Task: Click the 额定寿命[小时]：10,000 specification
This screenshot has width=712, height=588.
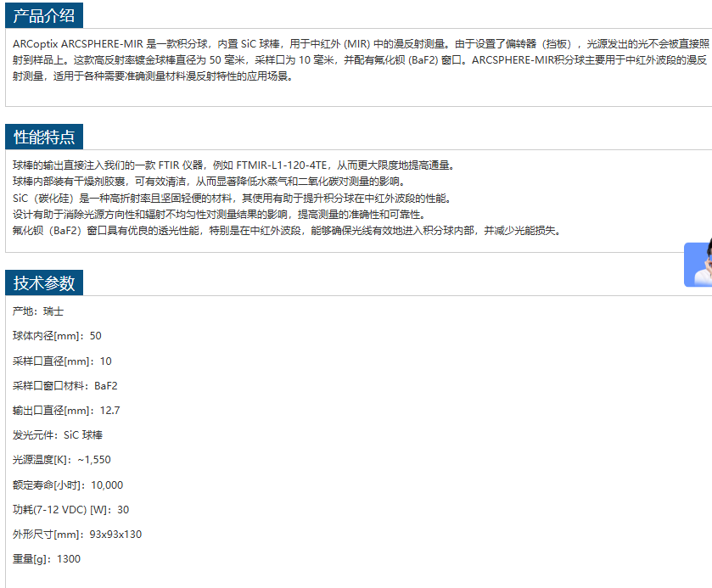Action: click(68, 485)
